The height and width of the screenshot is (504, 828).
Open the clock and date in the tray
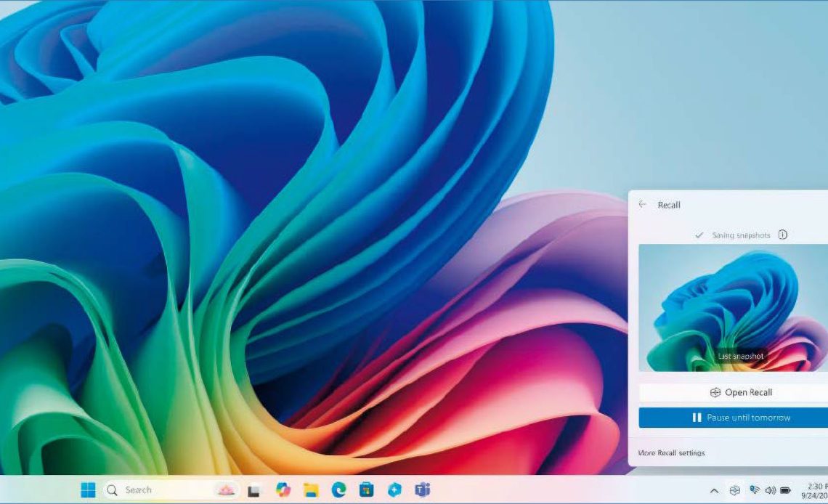(814, 491)
